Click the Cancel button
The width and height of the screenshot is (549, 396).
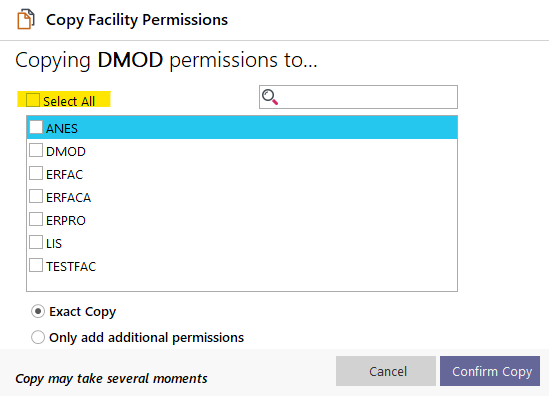click(386, 371)
